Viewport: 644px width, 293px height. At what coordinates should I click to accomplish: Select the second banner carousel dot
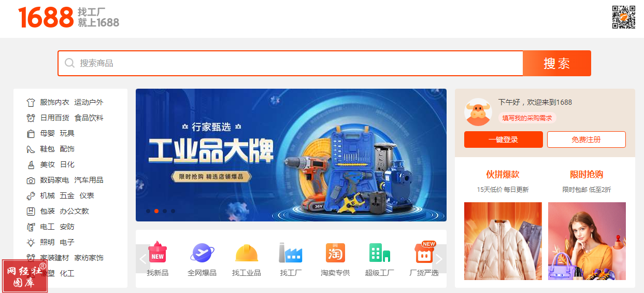tap(156, 211)
